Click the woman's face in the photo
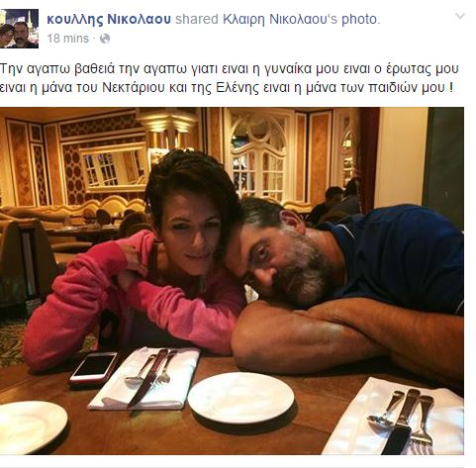 (193, 231)
